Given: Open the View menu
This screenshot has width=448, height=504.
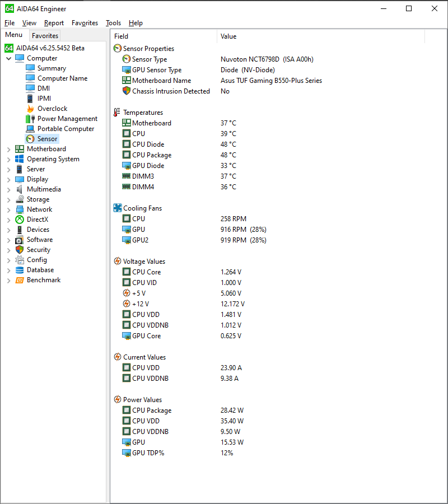Looking at the screenshot, I should click(x=29, y=23).
